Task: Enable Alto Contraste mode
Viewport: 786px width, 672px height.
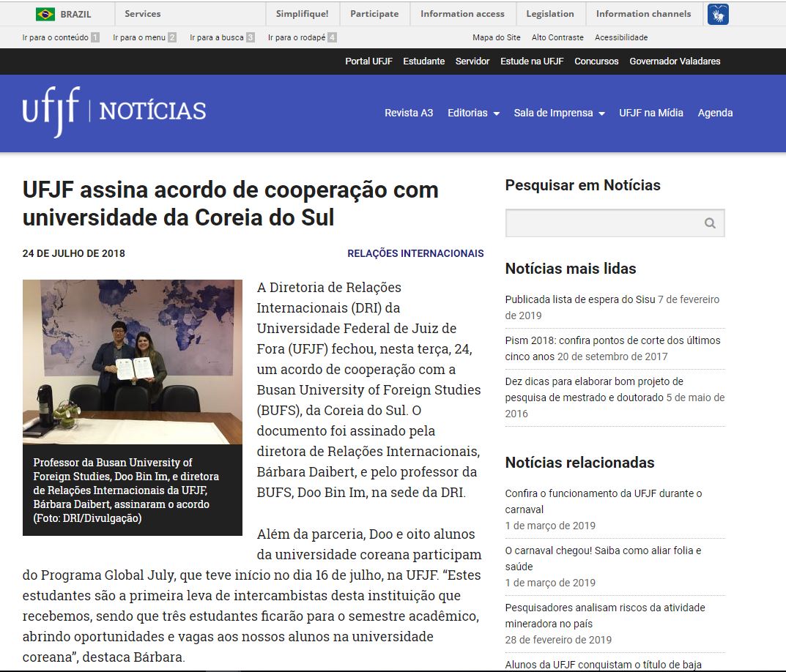Action: pyautogui.click(x=557, y=37)
